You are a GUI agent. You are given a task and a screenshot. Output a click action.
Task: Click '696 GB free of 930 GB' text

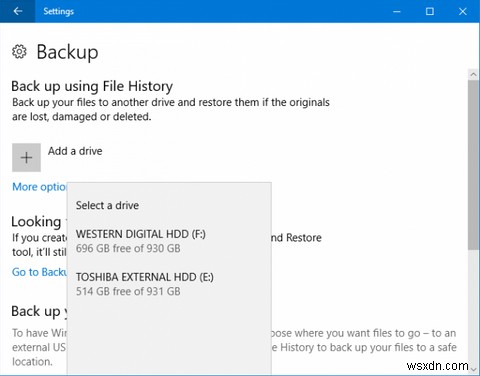tap(128, 248)
